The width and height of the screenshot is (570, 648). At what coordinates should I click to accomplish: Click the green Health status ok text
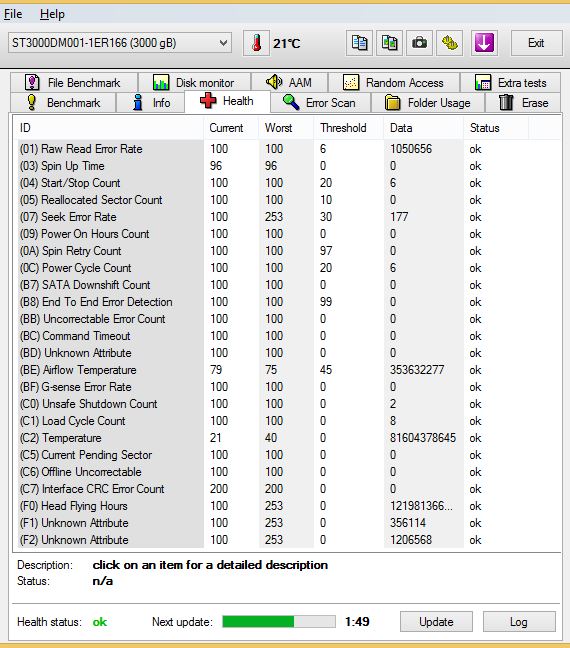point(100,622)
